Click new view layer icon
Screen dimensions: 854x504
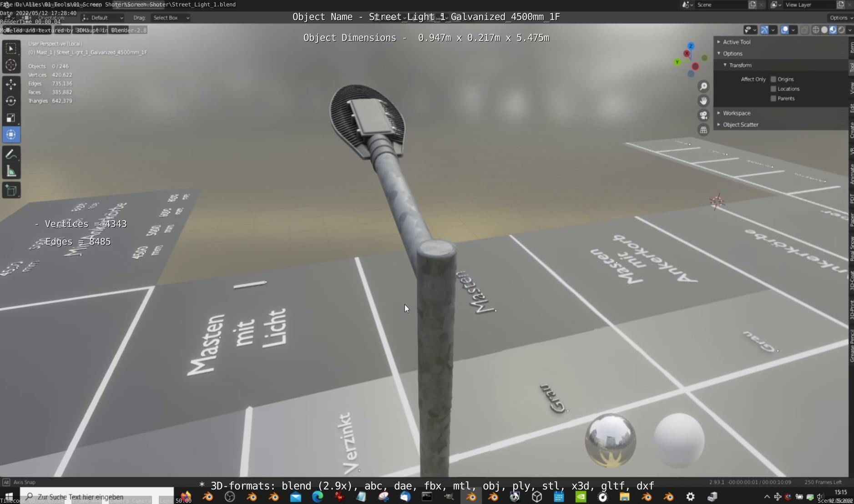pyautogui.click(x=840, y=5)
